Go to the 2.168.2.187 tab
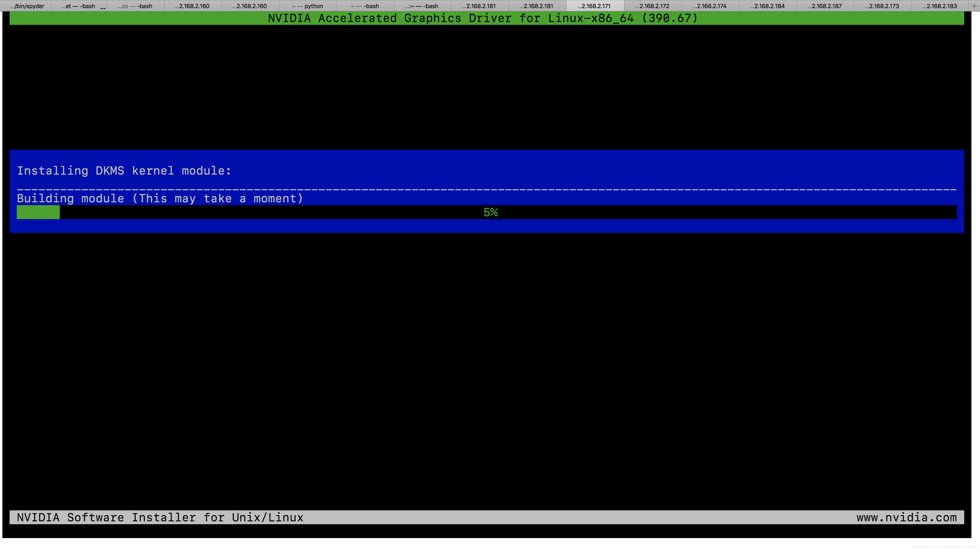 pos(825,6)
